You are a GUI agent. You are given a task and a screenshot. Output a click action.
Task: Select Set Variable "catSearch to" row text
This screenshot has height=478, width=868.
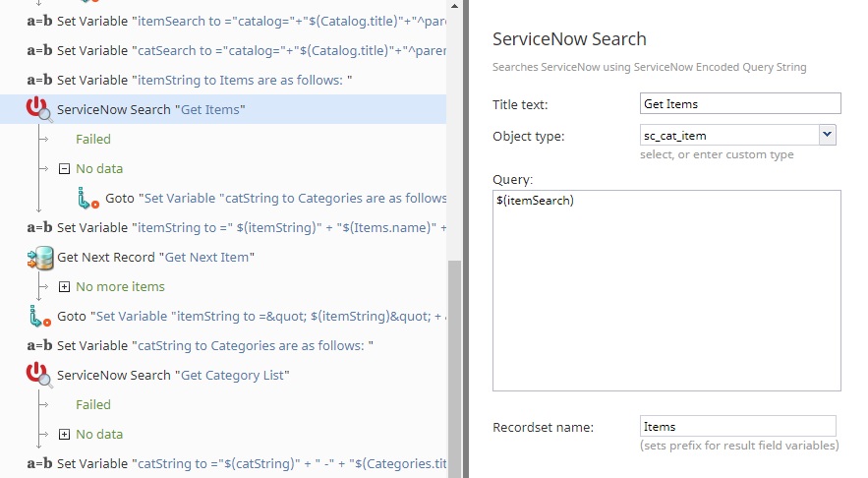(252, 50)
